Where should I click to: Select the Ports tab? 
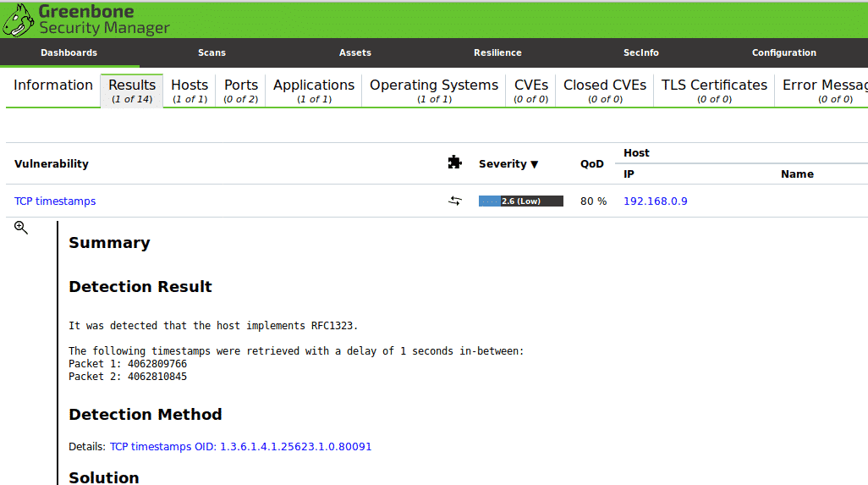(x=241, y=91)
